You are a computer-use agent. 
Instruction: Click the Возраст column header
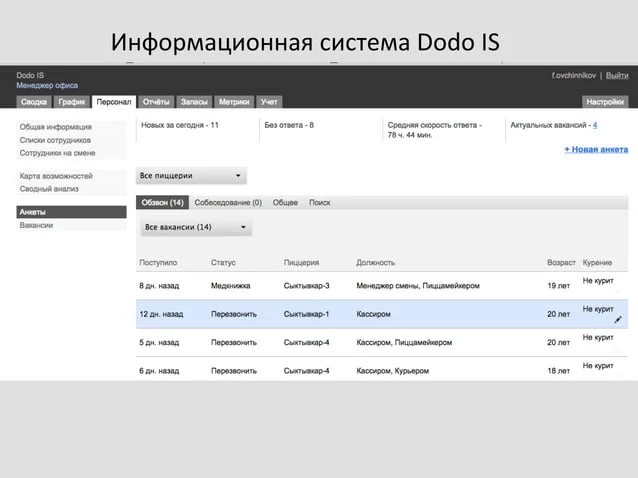[561, 263]
